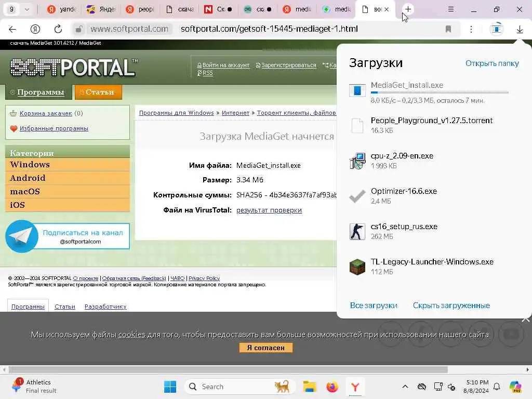532x399 pixels.
Task: Open Firefox from taskbar
Action: click(332, 387)
